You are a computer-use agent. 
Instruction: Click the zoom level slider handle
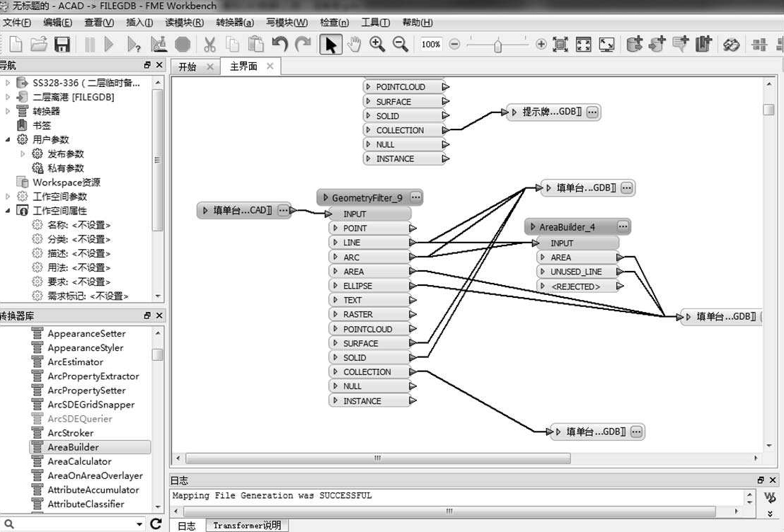coord(498,45)
